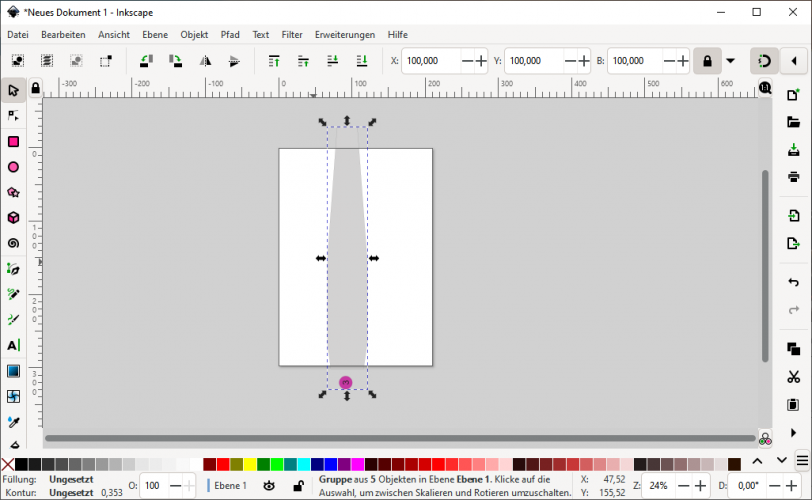Screen dimensions: 812x500
Task: Rotate selection 90° counter-clockwise
Action: coord(147,61)
